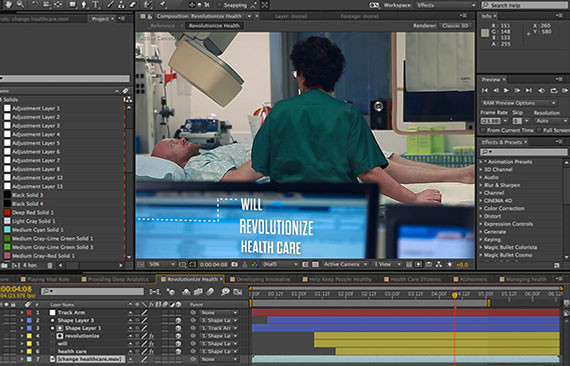Screen dimensions: 570x366
Task: Select the Effects & Presets panel tab
Action: click(503, 142)
